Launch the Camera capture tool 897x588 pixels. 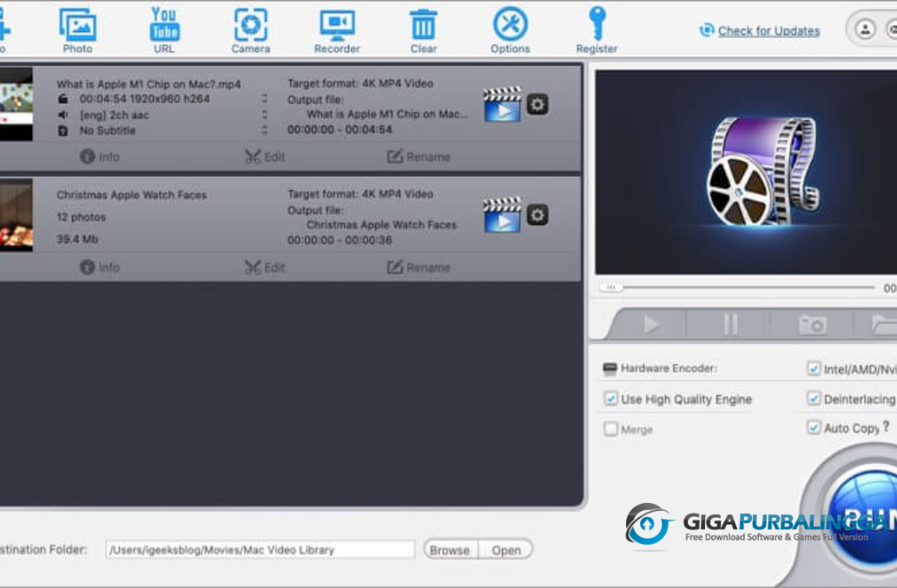coord(251,30)
